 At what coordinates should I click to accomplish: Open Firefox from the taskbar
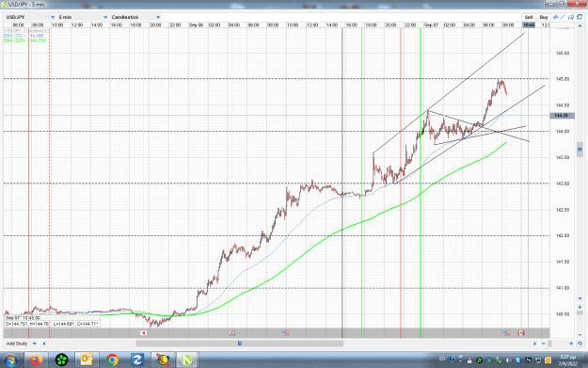pos(37,360)
